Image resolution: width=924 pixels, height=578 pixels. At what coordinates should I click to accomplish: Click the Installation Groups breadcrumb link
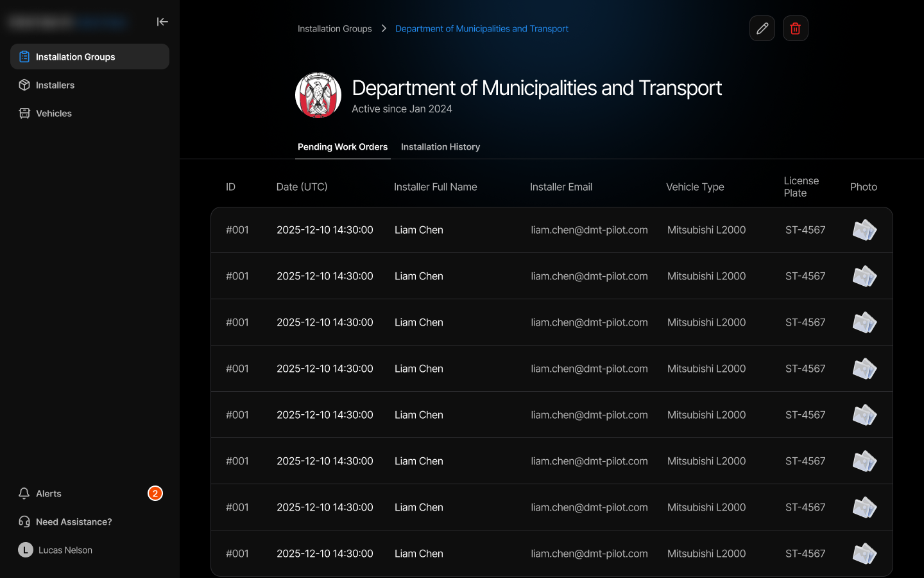pos(334,29)
